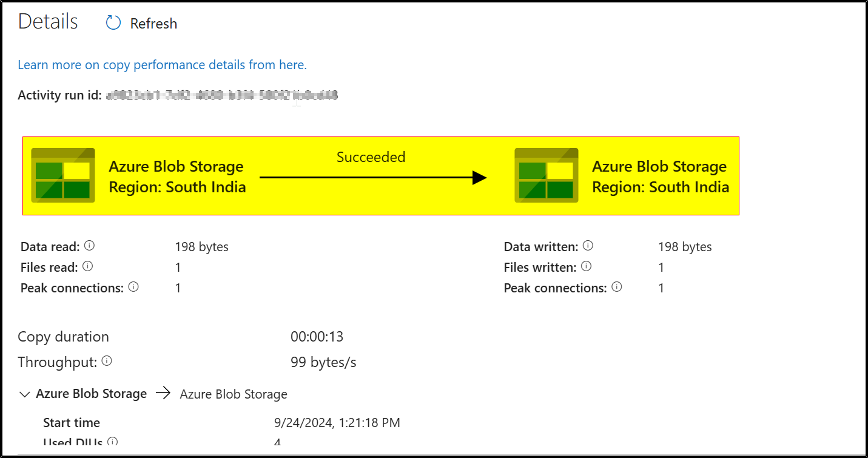This screenshot has height=458, width=868.
Task: View the Throughput info tooltip
Action: click(107, 361)
